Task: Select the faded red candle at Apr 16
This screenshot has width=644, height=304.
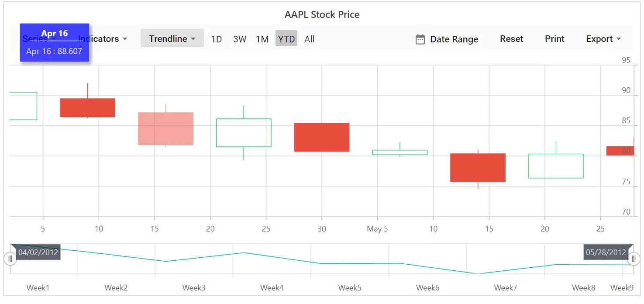Action: pyautogui.click(x=166, y=128)
